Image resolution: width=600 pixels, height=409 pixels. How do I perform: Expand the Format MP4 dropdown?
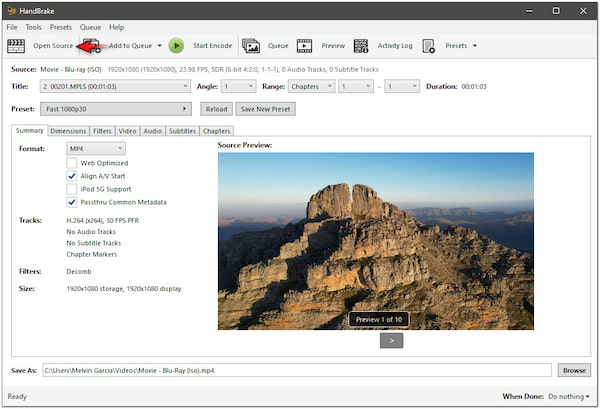click(95, 148)
